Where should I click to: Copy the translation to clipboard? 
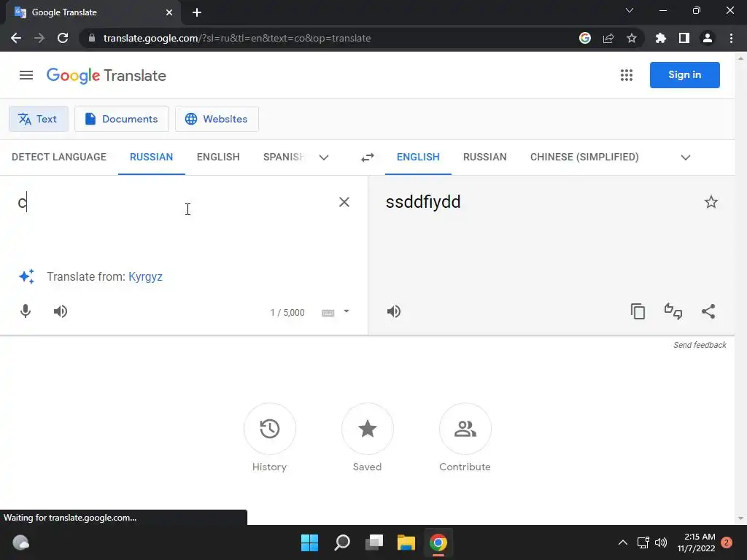638,311
